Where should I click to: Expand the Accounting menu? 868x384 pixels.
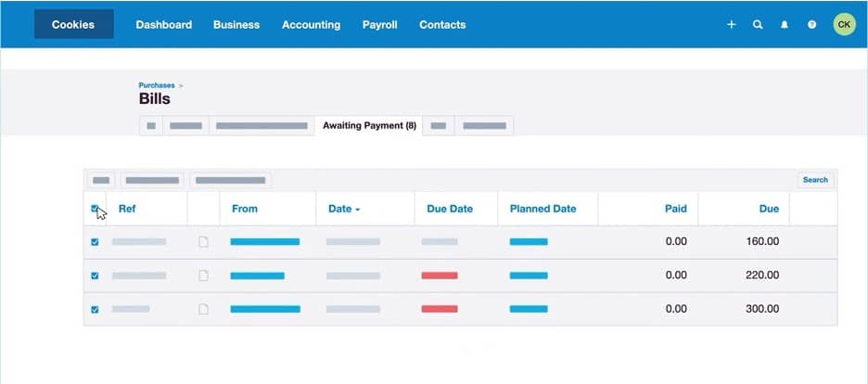(311, 25)
